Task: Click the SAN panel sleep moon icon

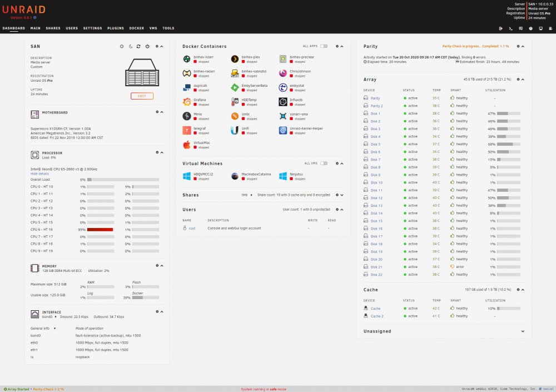Action: click(131, 46)
